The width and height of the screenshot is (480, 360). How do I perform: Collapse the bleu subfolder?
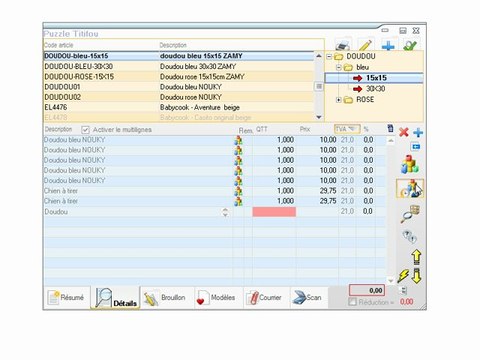click(x=339, y=67)
